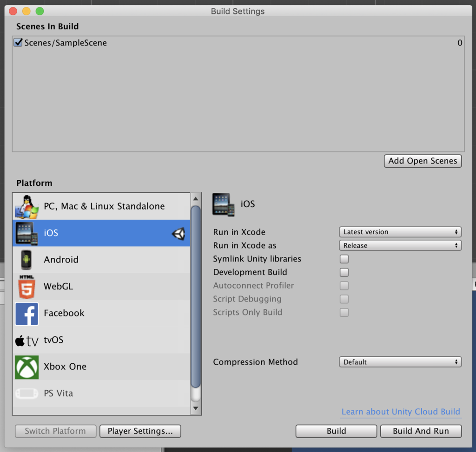This screenshot has height=452, width=476.
Task: Click the Apple tv tvOS icon
Action: [x=26, y=341]
